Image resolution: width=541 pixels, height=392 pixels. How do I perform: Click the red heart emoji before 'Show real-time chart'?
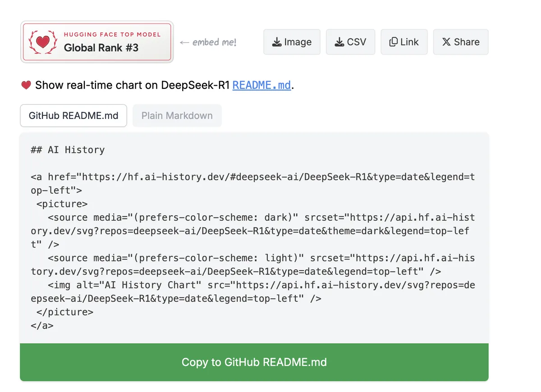(26, 85)
